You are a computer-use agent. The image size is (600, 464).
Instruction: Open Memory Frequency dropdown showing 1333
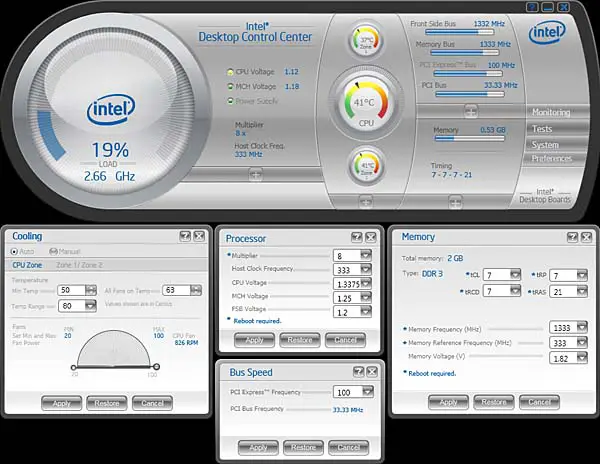[x=582, y=327]
